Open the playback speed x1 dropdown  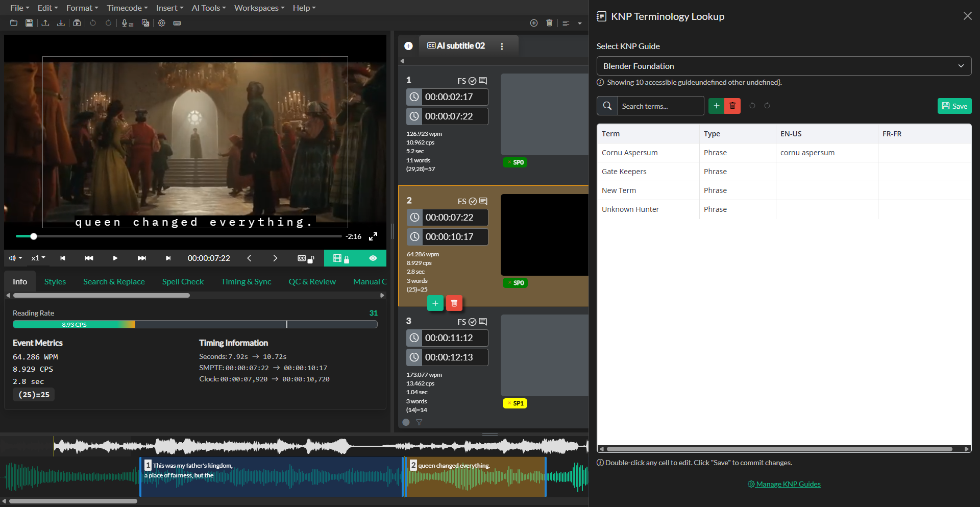point(38,258)
